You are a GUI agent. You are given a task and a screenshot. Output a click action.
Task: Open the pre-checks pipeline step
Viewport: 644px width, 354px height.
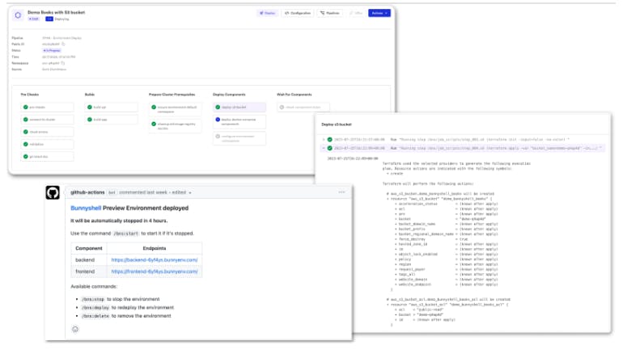click(x=47, y=107)
